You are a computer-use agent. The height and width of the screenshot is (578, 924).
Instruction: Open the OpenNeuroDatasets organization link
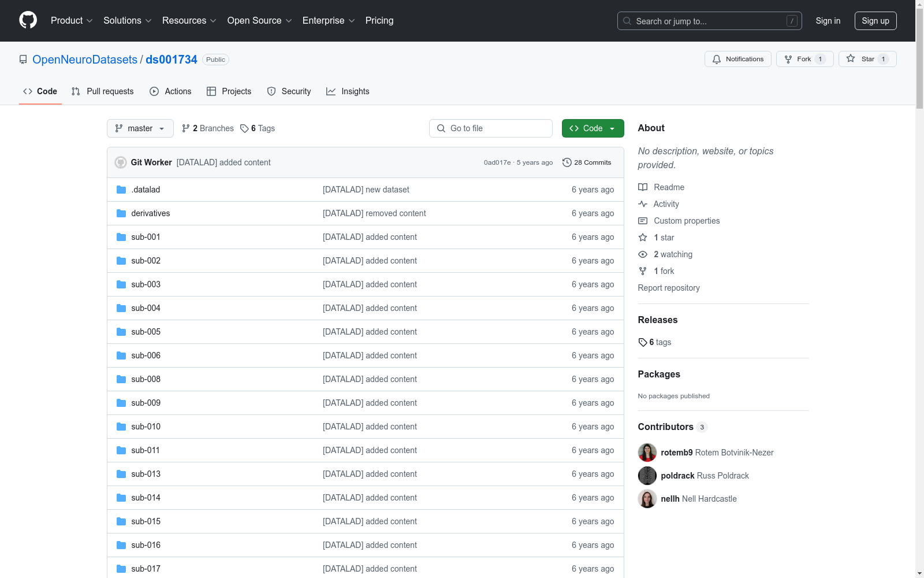click(x=85, y=60)
